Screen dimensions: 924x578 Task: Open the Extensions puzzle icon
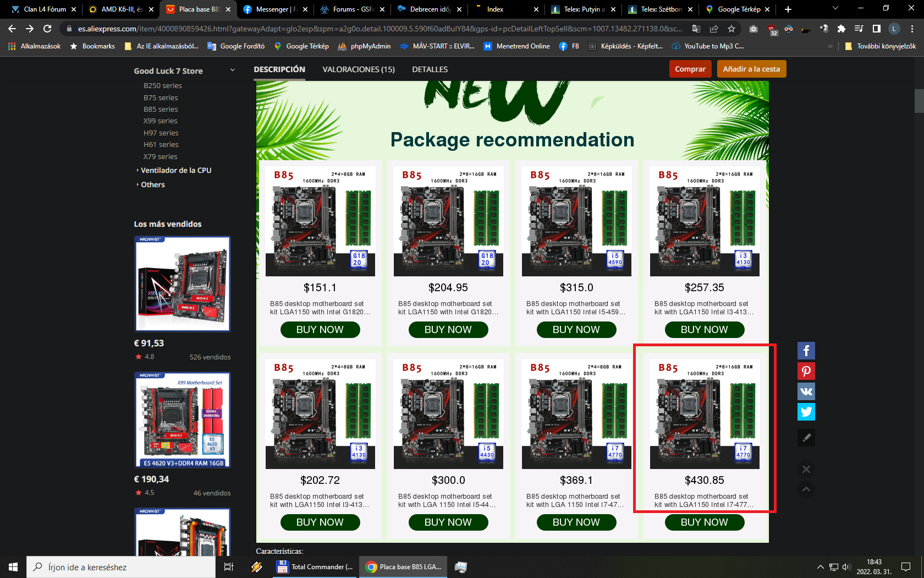[841, 29]
